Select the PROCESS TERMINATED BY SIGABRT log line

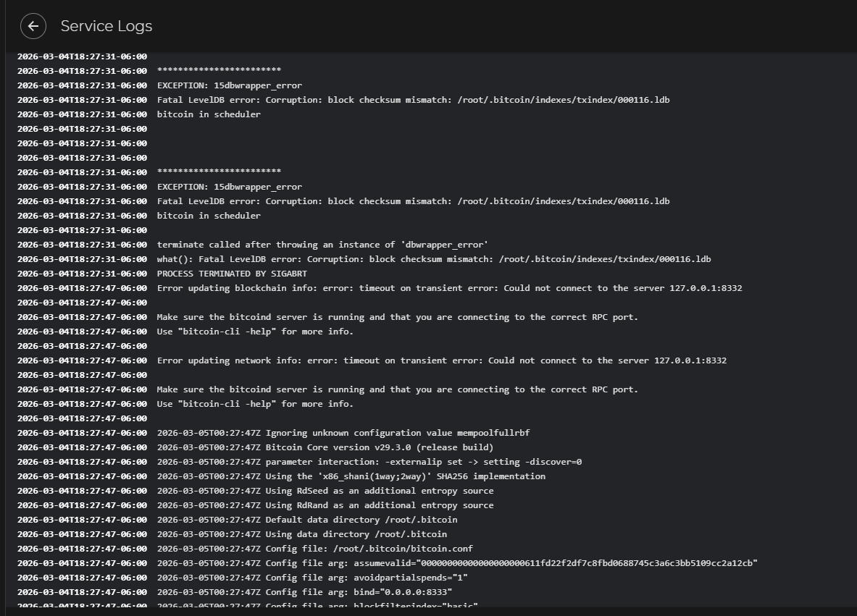point(232,274)
